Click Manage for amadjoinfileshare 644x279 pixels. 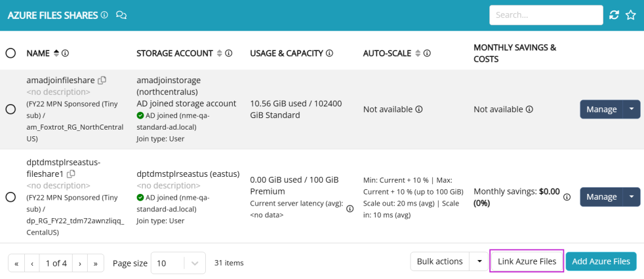[x=601, y=109]
